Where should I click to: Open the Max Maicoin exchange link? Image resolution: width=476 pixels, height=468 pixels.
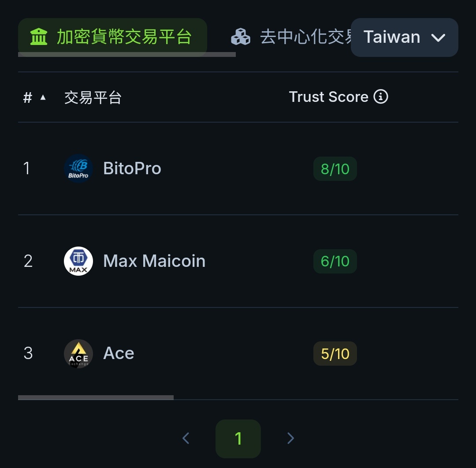tap(154, 261)
